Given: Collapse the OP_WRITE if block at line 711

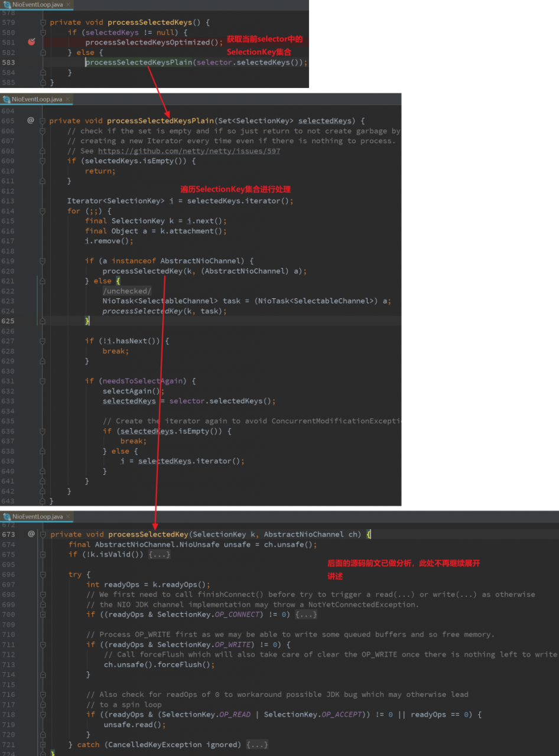Looking at the screenshot, I should coord(44,644).
